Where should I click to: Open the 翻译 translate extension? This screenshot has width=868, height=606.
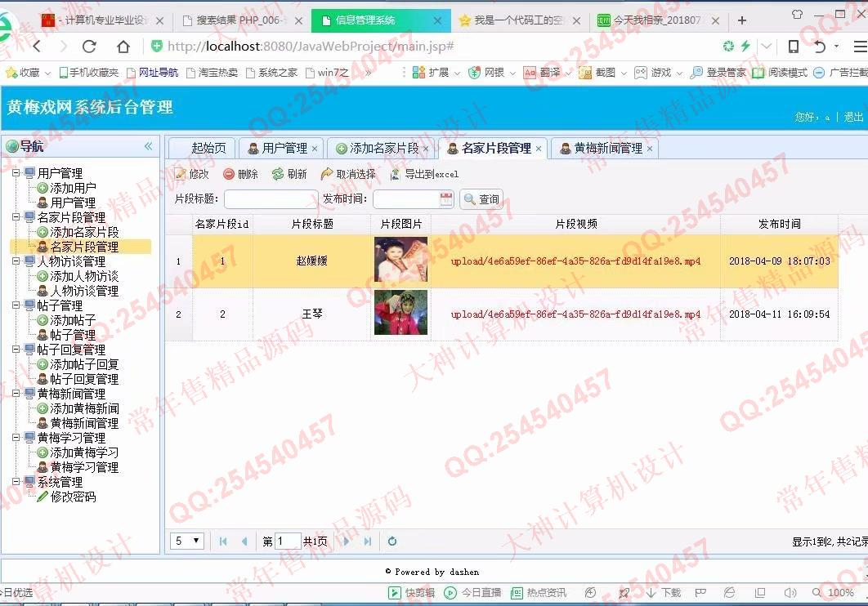coord(542,73)
